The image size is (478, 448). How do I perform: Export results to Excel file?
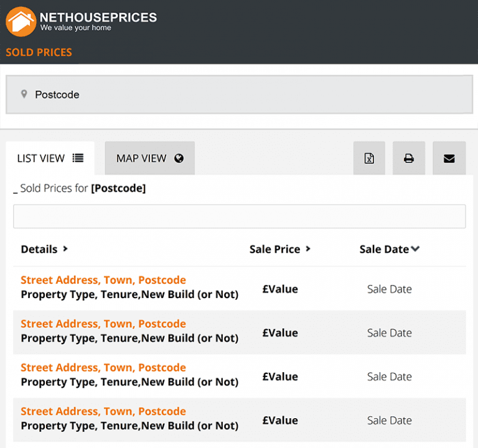369,158
